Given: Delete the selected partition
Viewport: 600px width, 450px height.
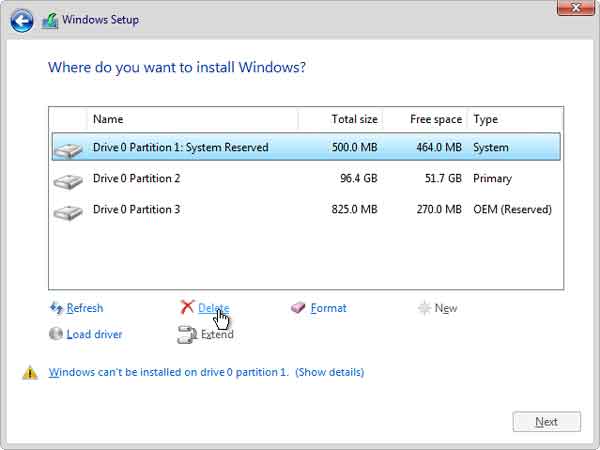Looking at the screenshot, I should tap(214, 308).
